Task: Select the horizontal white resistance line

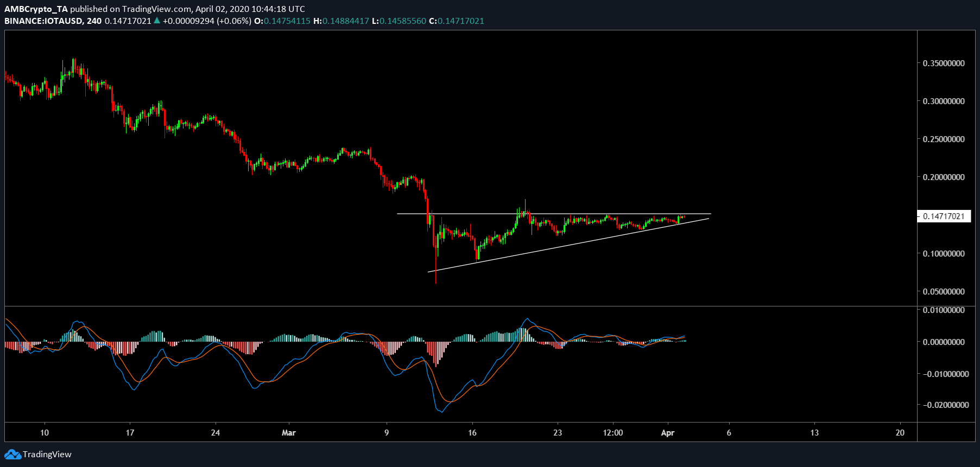Action: pos(554,214)
